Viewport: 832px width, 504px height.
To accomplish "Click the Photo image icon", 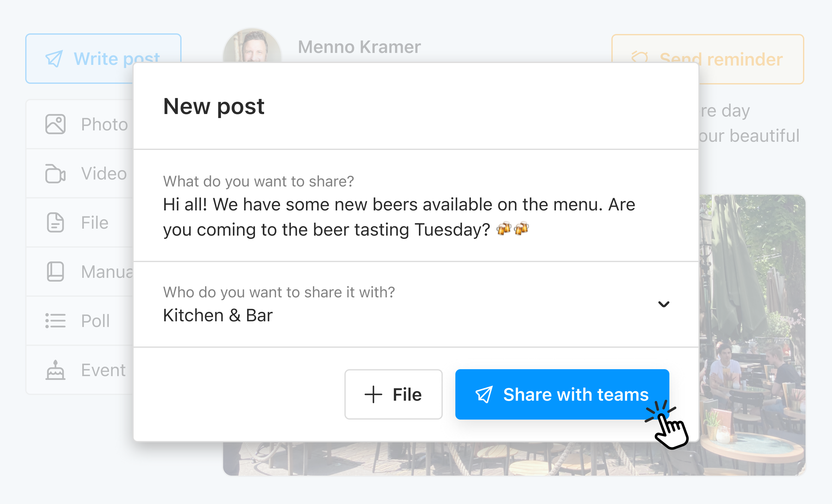I will click(55, 124).
